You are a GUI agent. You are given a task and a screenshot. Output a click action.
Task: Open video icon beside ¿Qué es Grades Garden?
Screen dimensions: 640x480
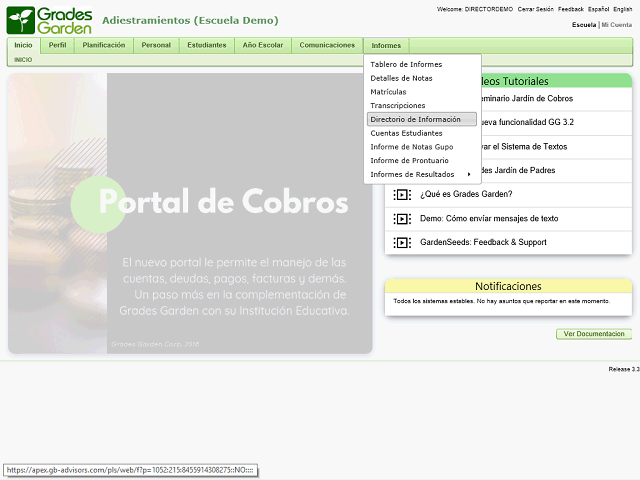coord(402,195)
